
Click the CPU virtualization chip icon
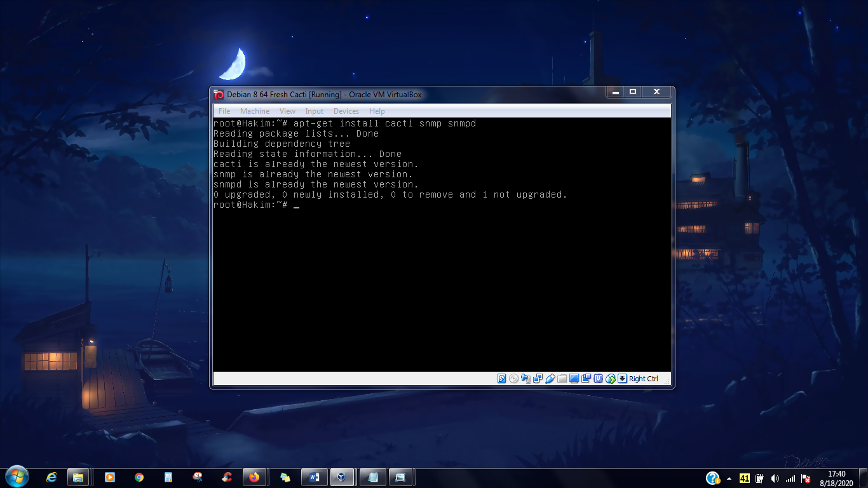598,379
